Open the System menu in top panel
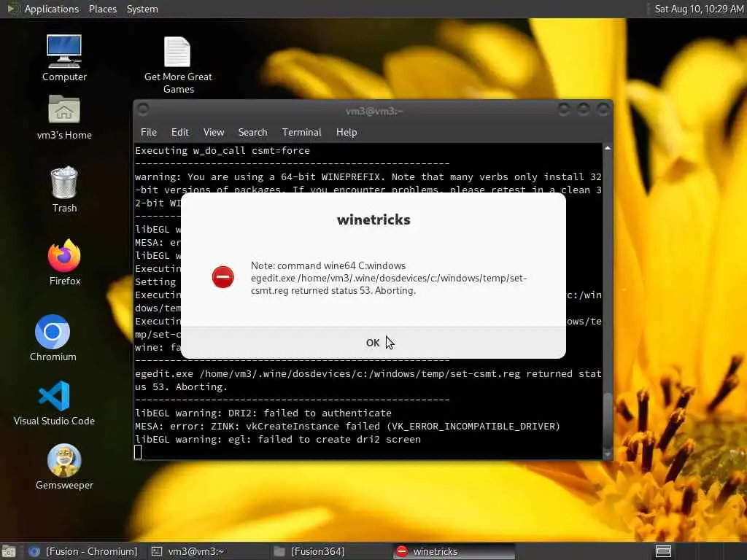The image size is (747, 560). pos(142,9)
